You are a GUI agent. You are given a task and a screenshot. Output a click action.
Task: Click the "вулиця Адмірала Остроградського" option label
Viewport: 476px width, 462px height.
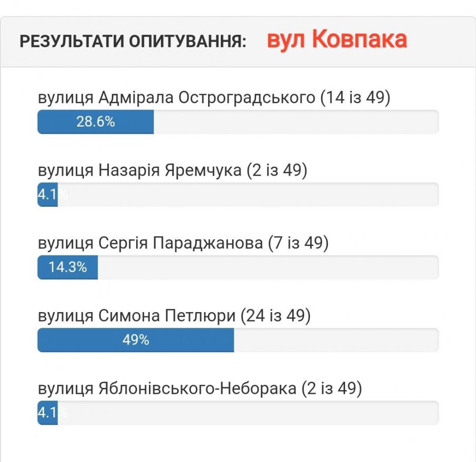[x=176, y=98]
